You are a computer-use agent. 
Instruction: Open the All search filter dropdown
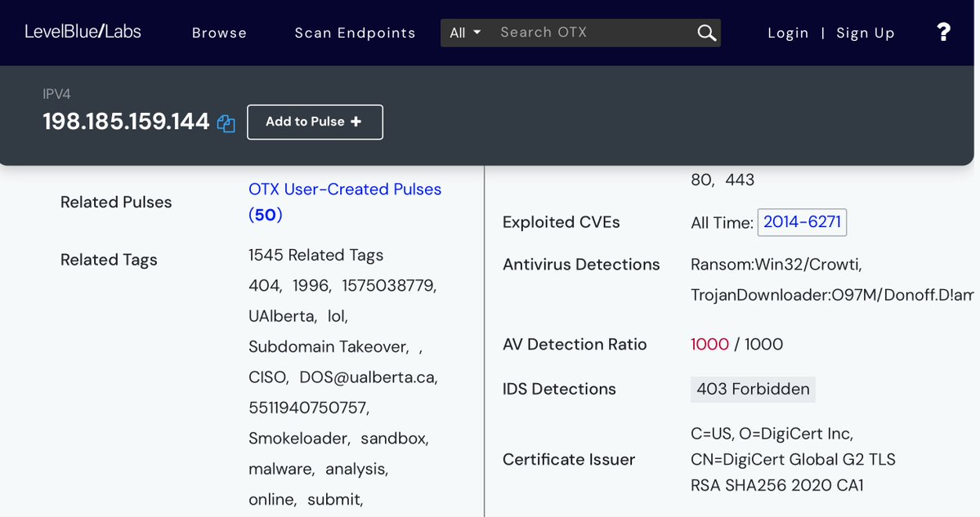tap(465, 33)
